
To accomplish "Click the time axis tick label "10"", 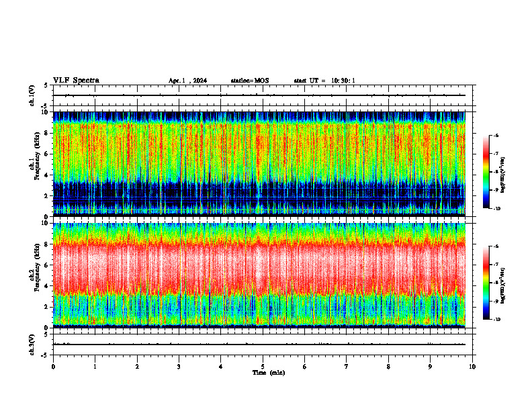I will pos(472,367).
